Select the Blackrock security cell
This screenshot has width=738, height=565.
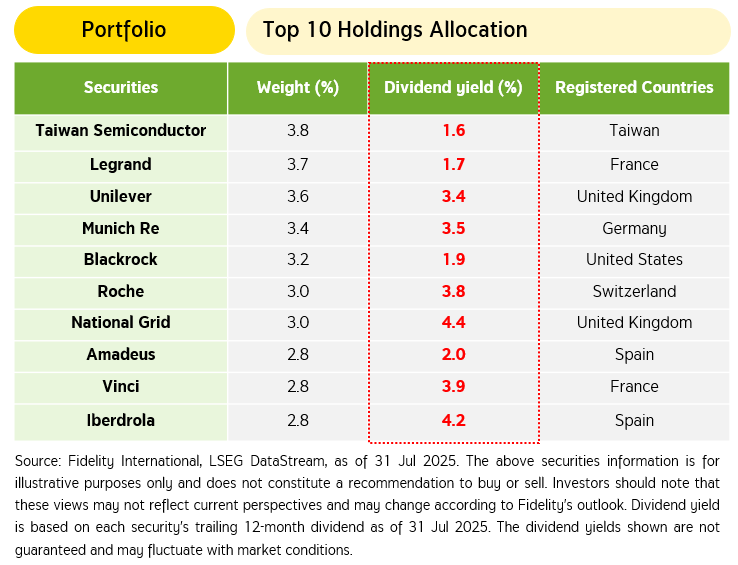tap(121, 260)
